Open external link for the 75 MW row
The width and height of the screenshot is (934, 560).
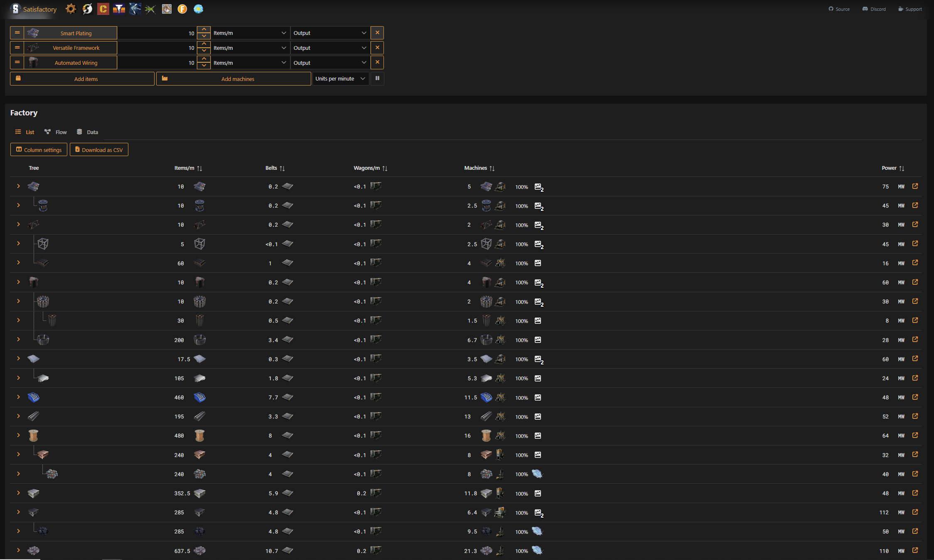click(915, 186)
